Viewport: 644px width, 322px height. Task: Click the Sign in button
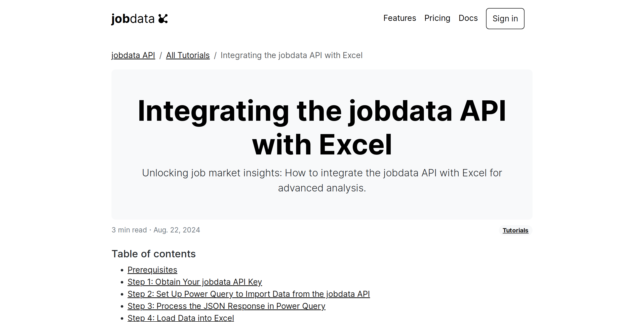coord(505,18)
